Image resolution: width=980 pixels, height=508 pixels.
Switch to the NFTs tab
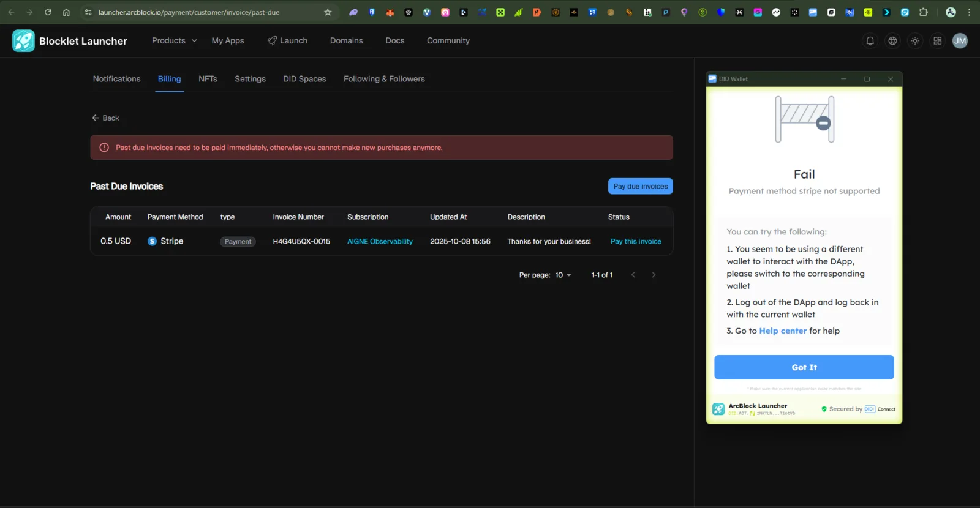click(x=208, y=79)
